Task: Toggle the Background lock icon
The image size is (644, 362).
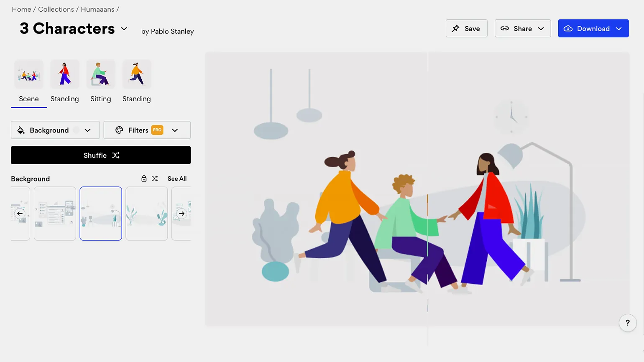Action: [144, 178]
